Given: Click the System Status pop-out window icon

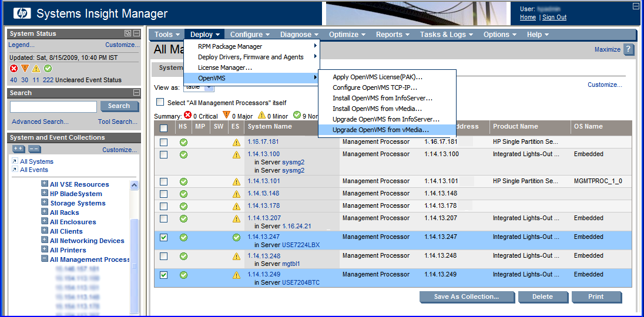Looking at the screenshot, I should [x=128, y=33].
